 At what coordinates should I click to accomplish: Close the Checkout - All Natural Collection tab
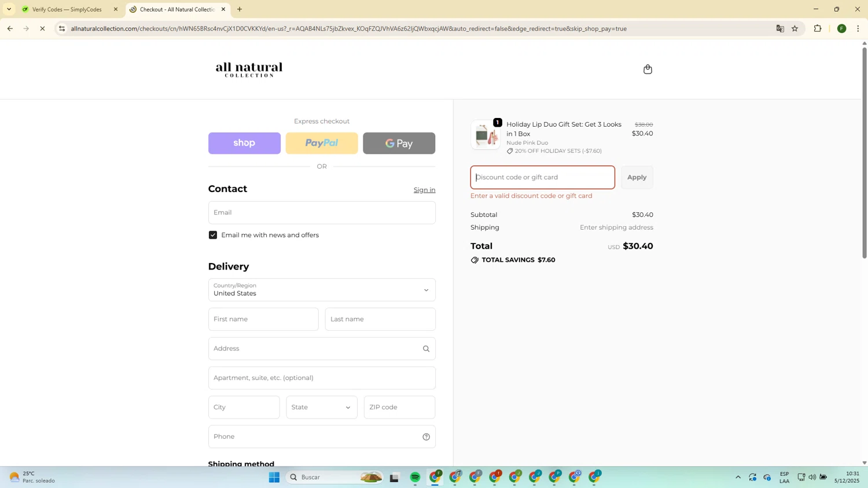click(x=223, y=9)
